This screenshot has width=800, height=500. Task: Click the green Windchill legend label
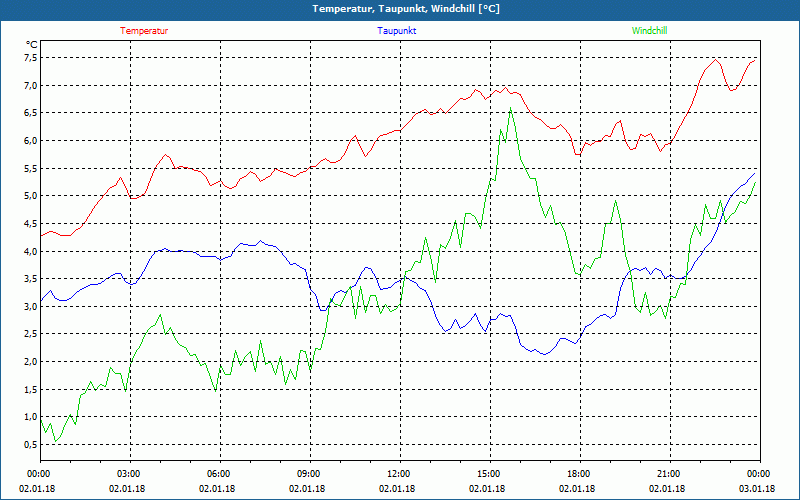tap(649, 31)
